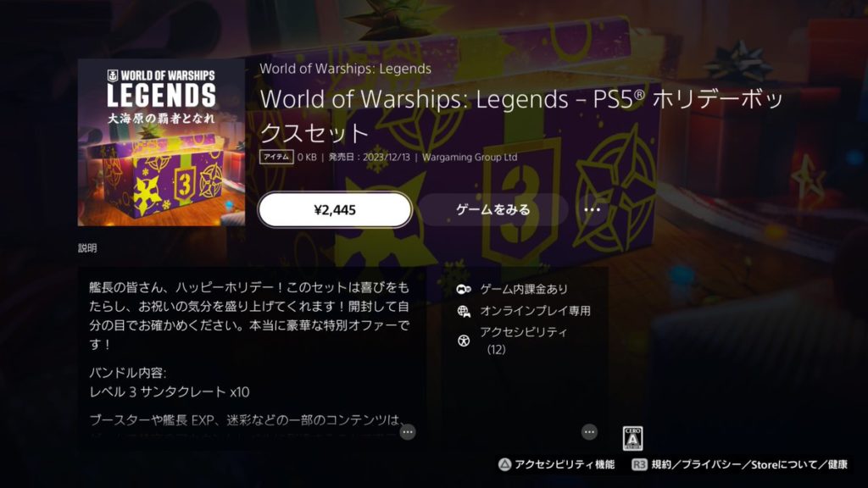868x488 pixels.
Task: Click the アクセシビリティ機能 footer label
Action: point(565,465)
